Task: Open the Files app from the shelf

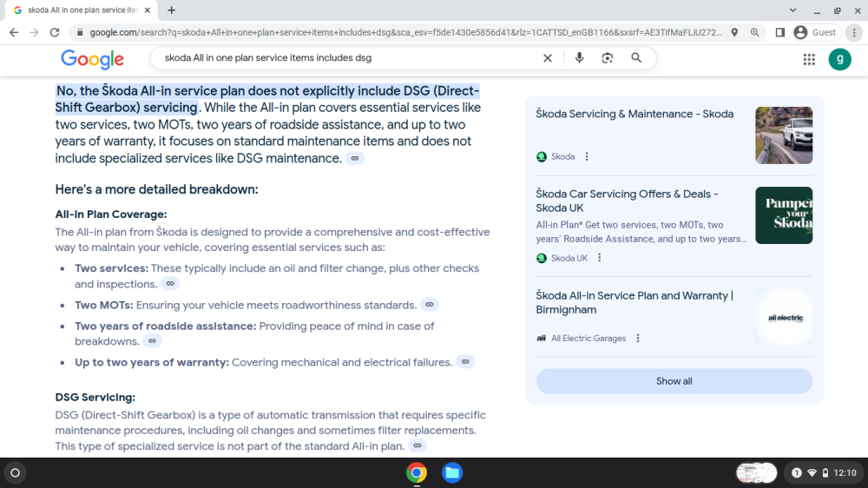Action: click(x=452, y=473)
